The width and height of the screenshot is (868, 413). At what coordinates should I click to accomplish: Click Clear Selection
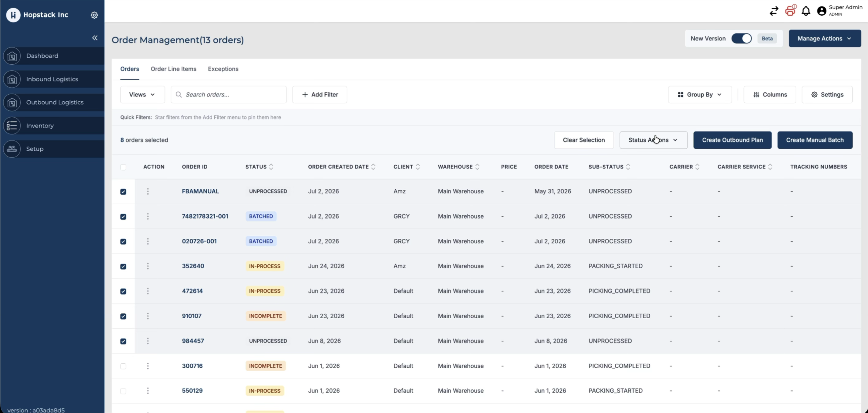583,140
